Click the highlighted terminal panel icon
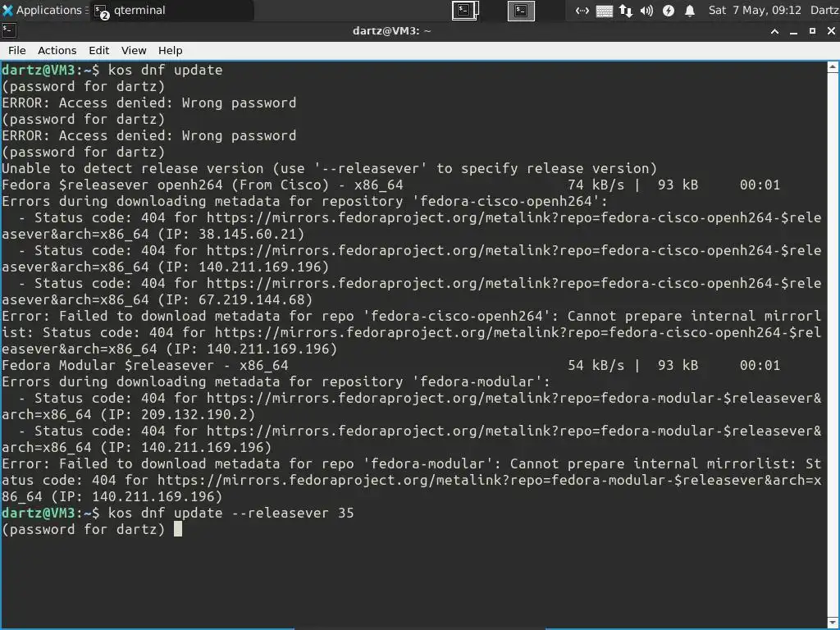840x630 pixels. click(x=521, y=10)
